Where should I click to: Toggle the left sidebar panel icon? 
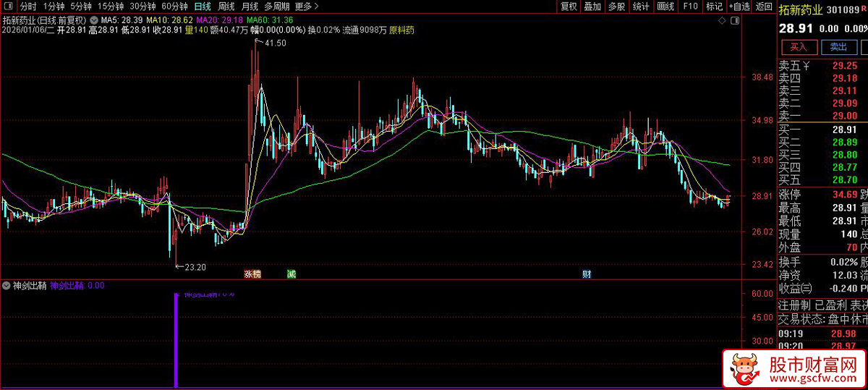(8, 7)
